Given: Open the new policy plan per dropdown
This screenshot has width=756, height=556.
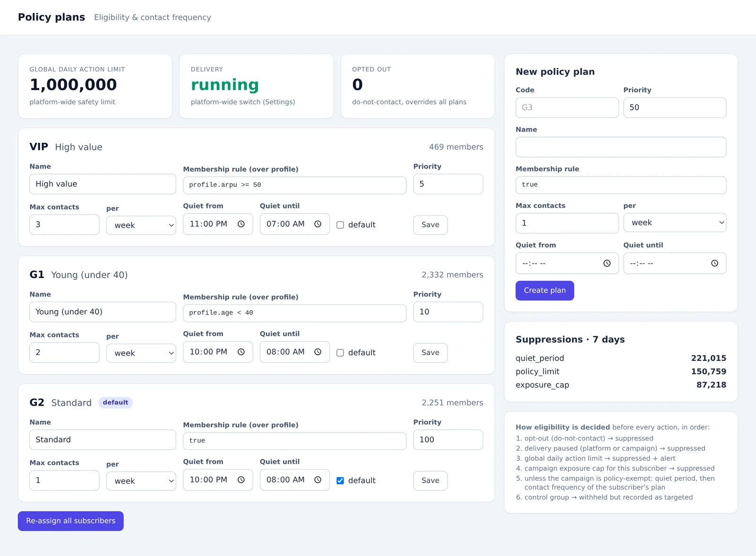Looking at the screenshot, I should pos(675,223).
